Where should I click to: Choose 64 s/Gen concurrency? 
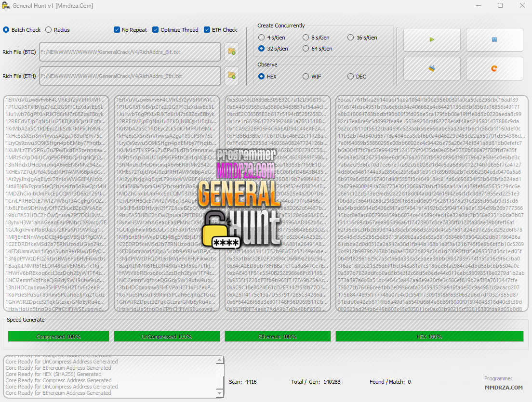(x=318, y=49)
